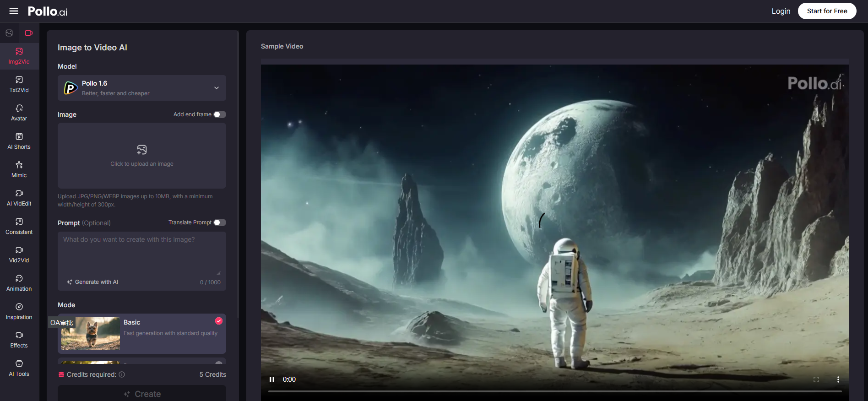Screen dimensions: 868x401
Task: Select AI Shorts in sidebar
Action: [x=19, y=141]
